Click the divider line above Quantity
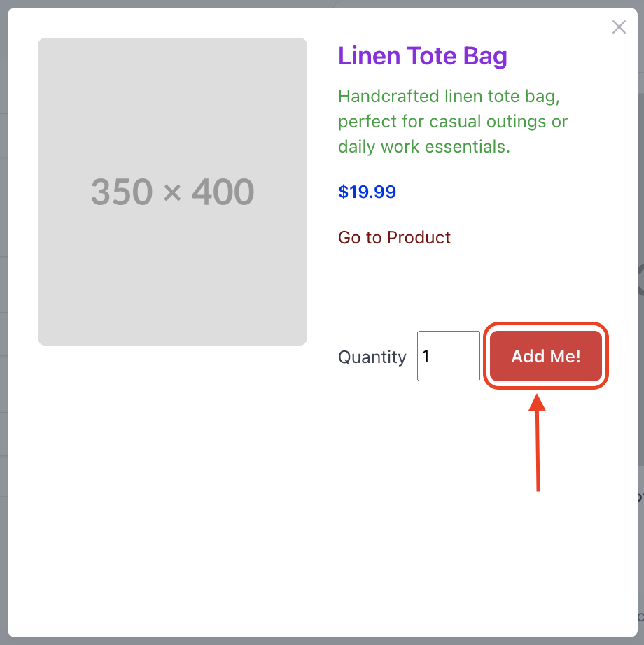The height and width of the screenshot is (645, 644). click(472, 289)
